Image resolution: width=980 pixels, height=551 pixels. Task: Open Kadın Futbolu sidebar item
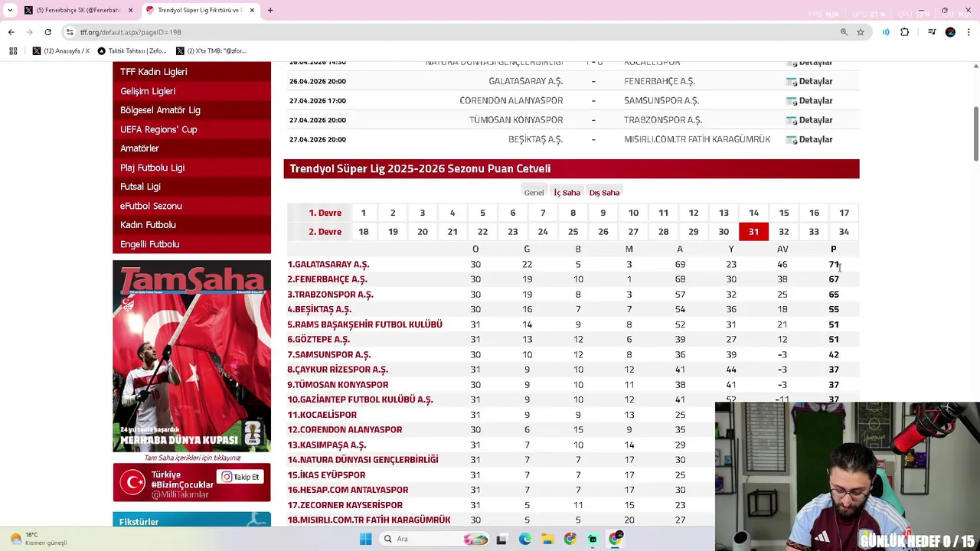click(192, 225)
